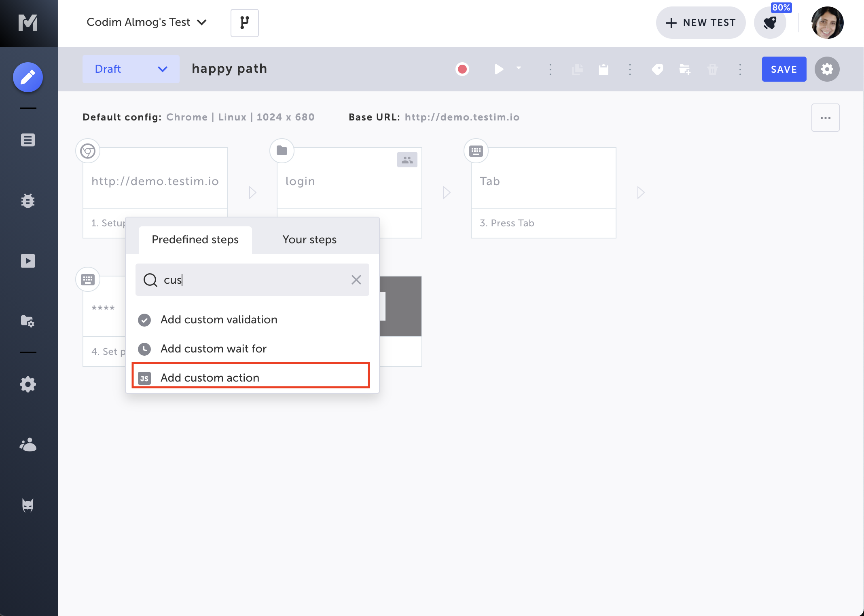
Task: Select the Predefined steps tab
Action: pos(195,240)
